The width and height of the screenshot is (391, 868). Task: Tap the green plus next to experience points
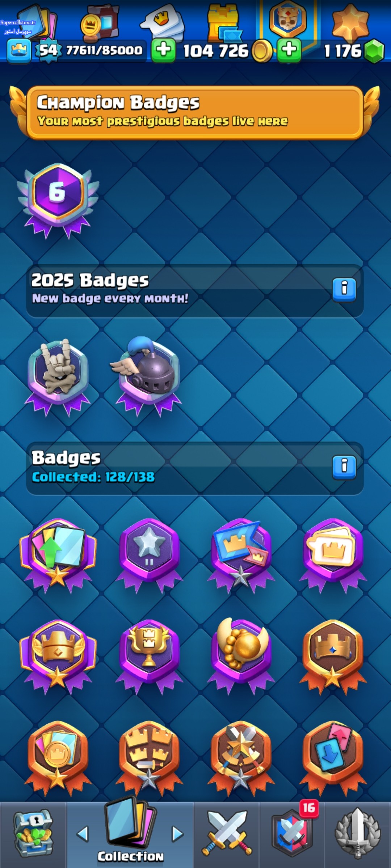163,50
